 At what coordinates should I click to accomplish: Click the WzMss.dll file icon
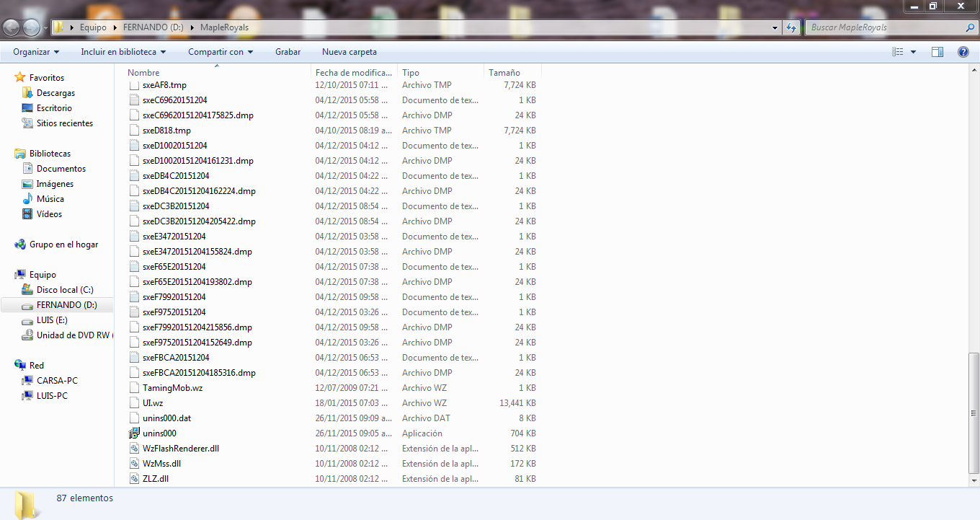click(x=134, y=464)
